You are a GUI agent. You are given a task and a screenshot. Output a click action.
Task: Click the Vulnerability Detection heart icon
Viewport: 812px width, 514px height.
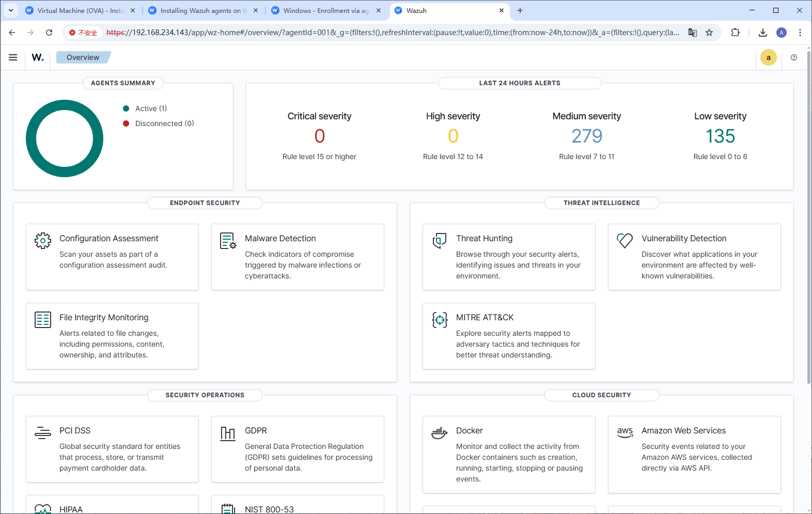click(625, 240)
